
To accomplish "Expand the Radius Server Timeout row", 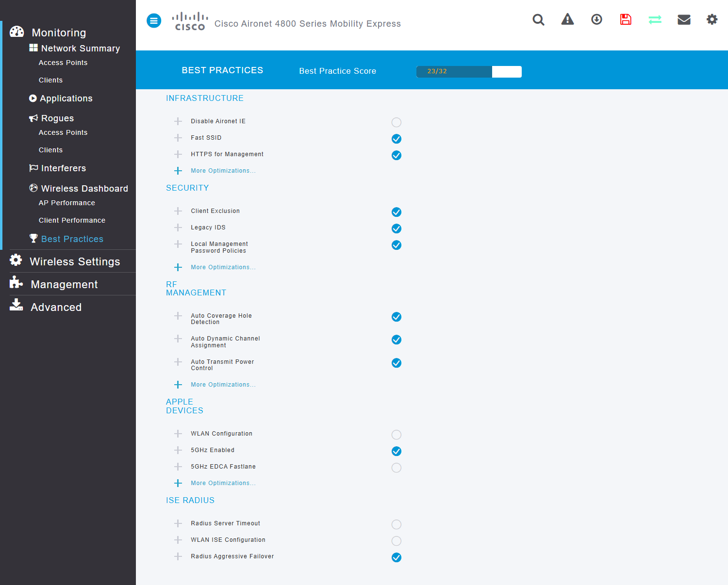I will pos(178,523).
